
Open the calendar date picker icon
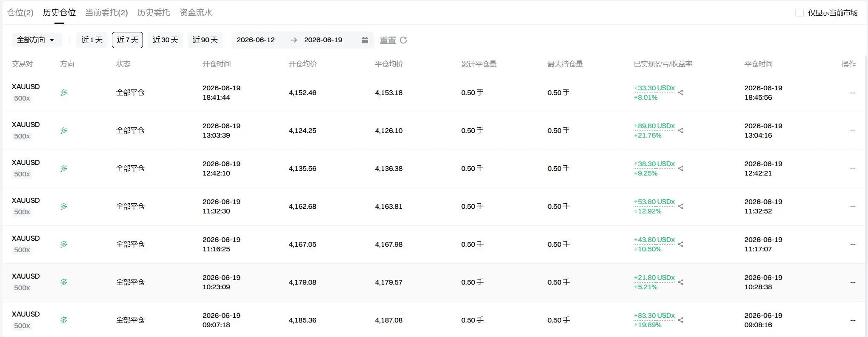[x=365, y=40]
